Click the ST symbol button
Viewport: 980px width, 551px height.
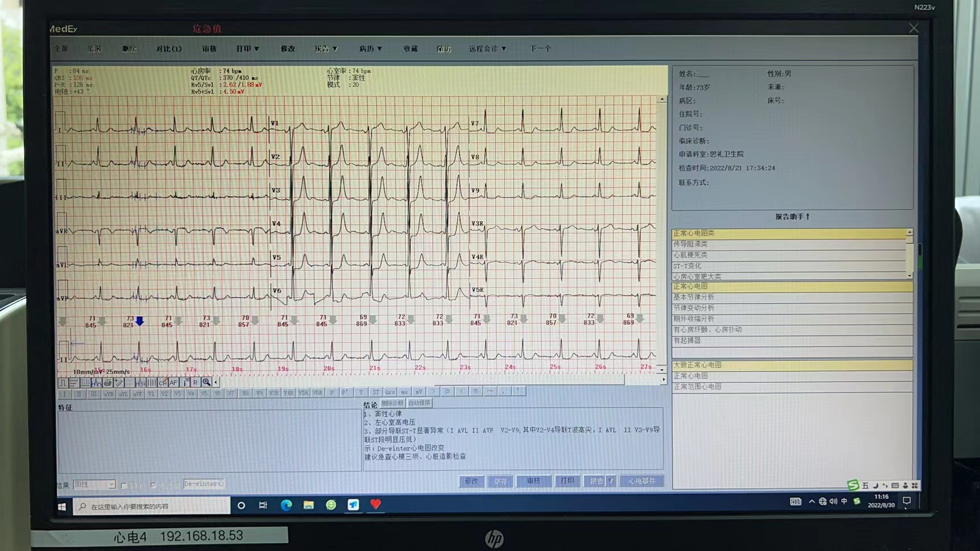point(376,392)
